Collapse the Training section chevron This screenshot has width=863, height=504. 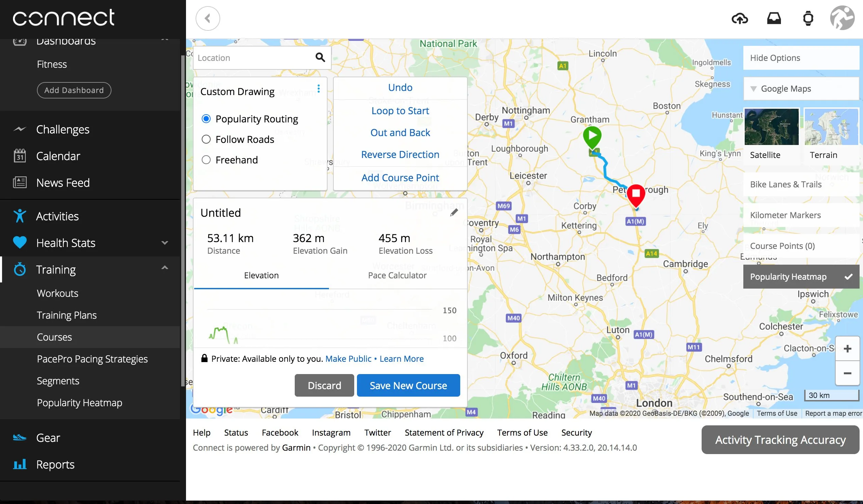[x=165, y=268]
